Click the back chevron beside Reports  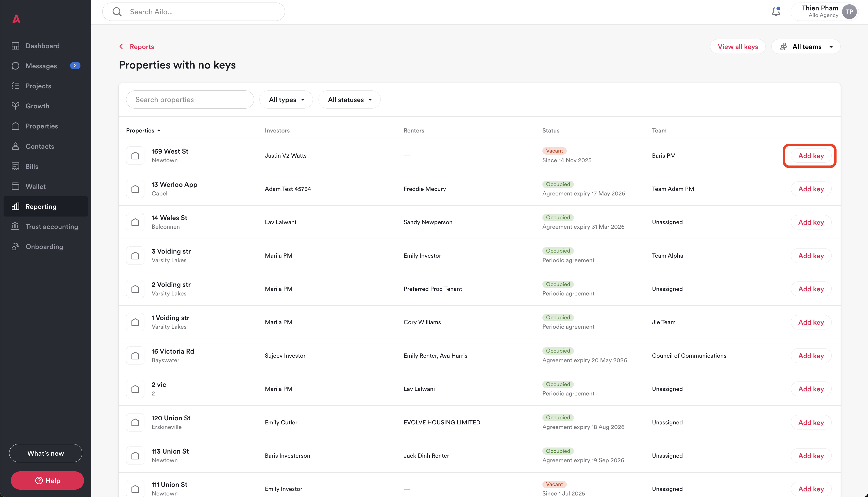tap(121, 46)
